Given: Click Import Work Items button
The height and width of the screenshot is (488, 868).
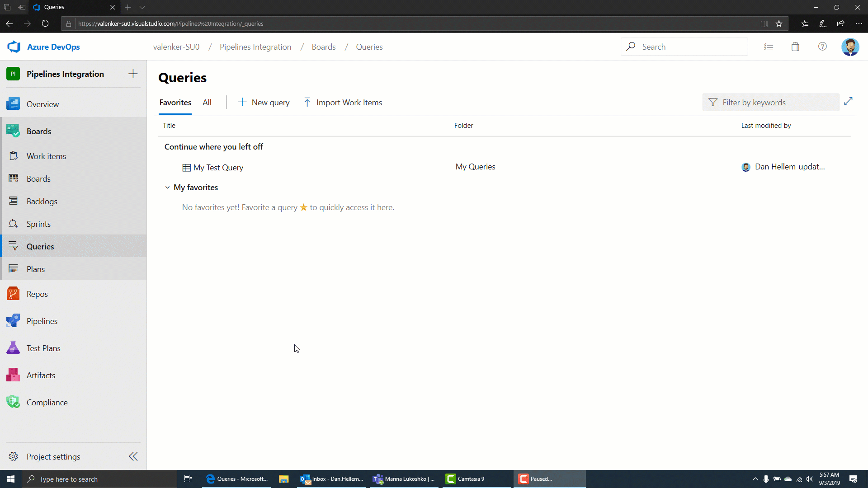Looking at the screenshot, I should [343, 102].
